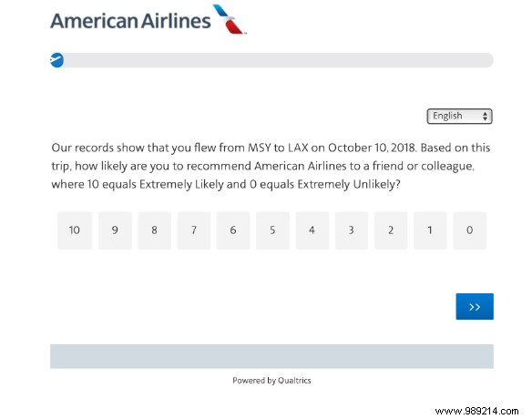This screenshot has width=532, height=419.
Task: Choose rating 1
Action: click(x=430, y=230)
